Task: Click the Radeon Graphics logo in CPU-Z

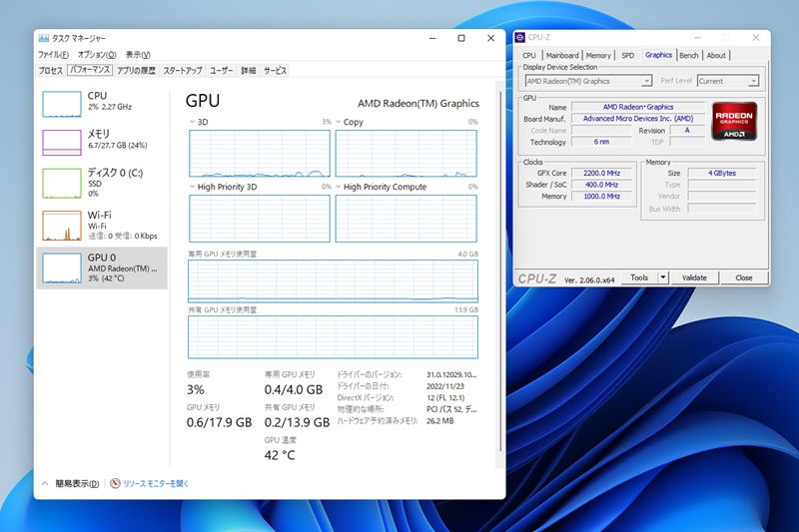Action: (x=735, y=120)
